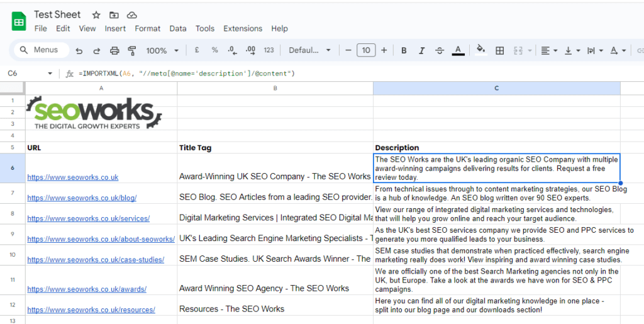Click the Menus search box

42,50
